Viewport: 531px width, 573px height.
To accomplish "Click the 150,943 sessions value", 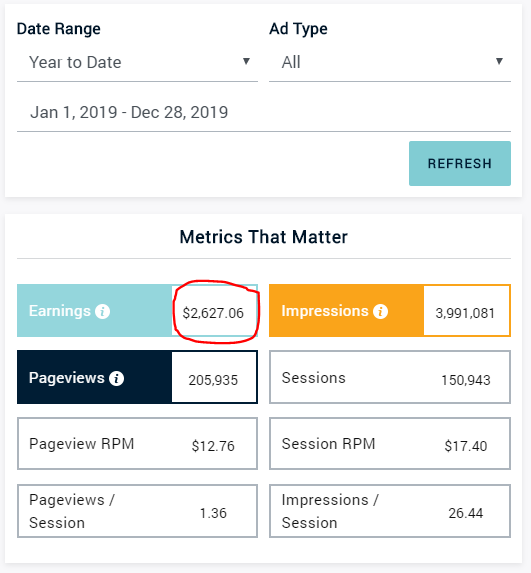I will pos(466,380).
